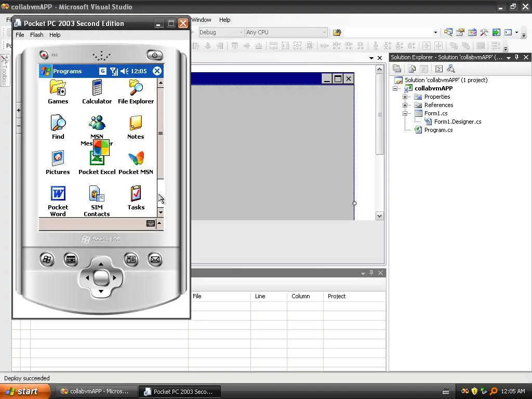The image size is (532, 399).
Task: Open the Notes program
Action: point(136,127)
